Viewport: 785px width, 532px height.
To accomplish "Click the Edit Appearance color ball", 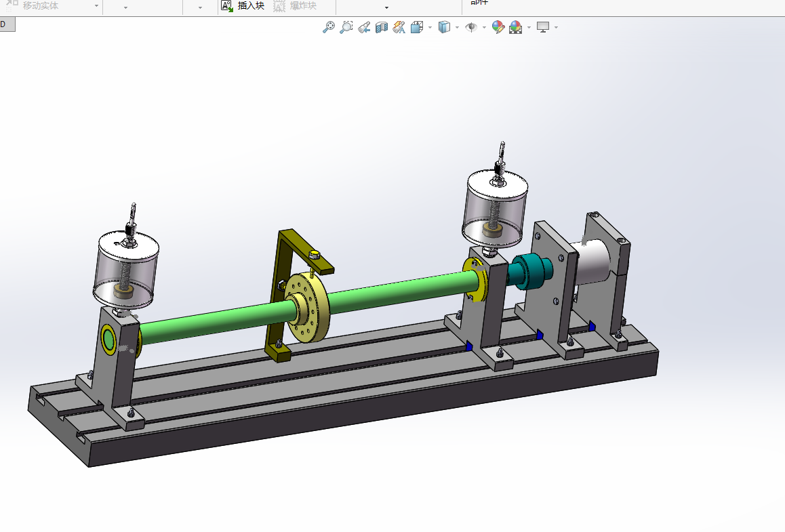I will pos(498,27).
